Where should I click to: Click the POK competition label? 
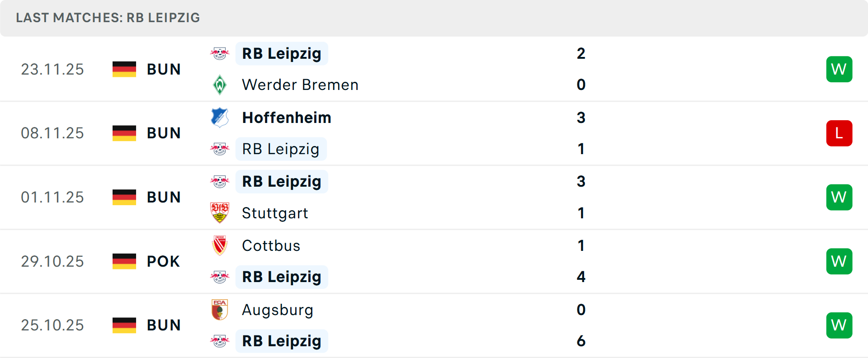point(163,261)
